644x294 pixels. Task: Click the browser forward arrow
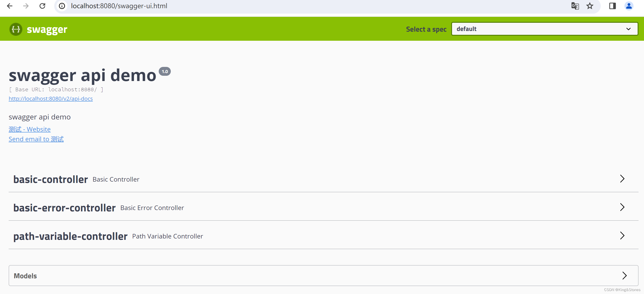pyautogui.click(x=26, y=6)
